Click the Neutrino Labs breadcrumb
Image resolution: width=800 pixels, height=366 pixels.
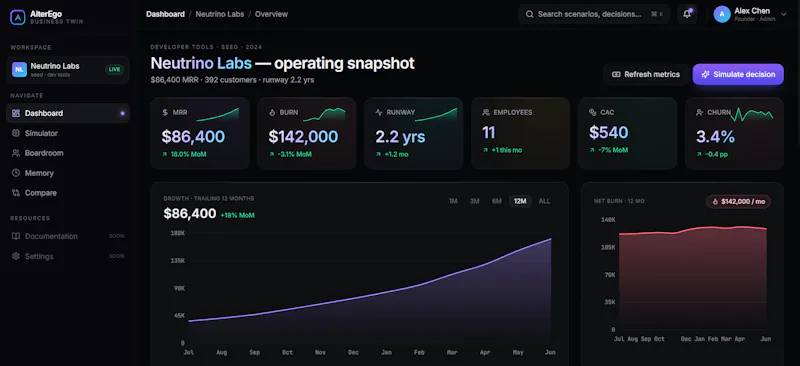219,14
